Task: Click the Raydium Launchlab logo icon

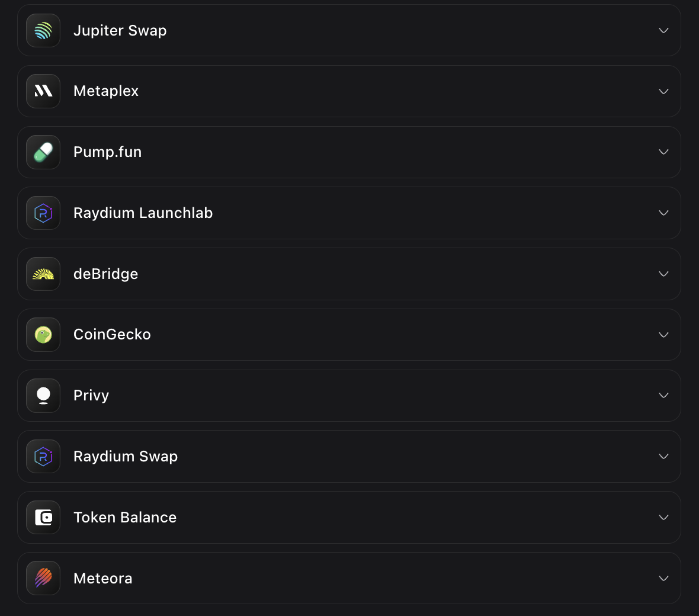Action: [43, 213]
